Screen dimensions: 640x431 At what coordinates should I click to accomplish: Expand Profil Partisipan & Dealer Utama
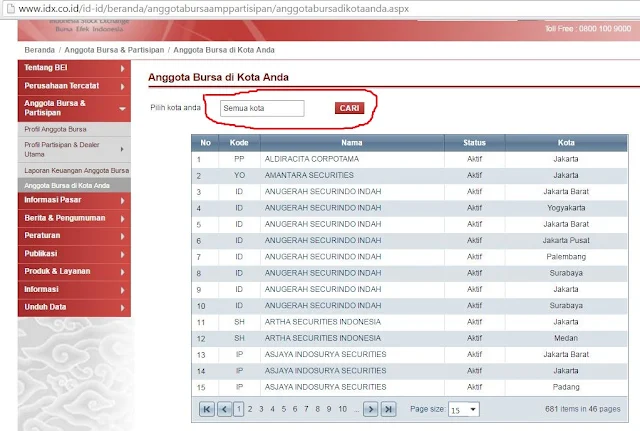tap(122, 149)
